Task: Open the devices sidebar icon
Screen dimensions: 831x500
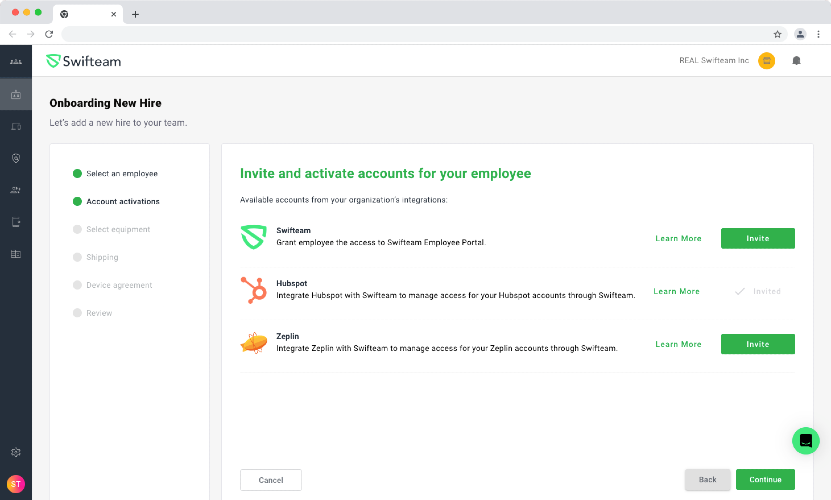Action: pyautogui.click(x=16, y=127)
